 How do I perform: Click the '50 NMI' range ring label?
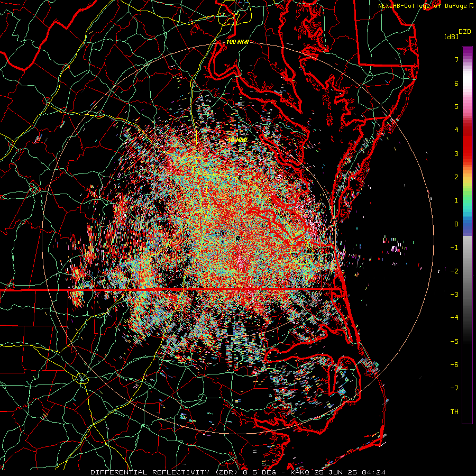(x=237, y=140)
